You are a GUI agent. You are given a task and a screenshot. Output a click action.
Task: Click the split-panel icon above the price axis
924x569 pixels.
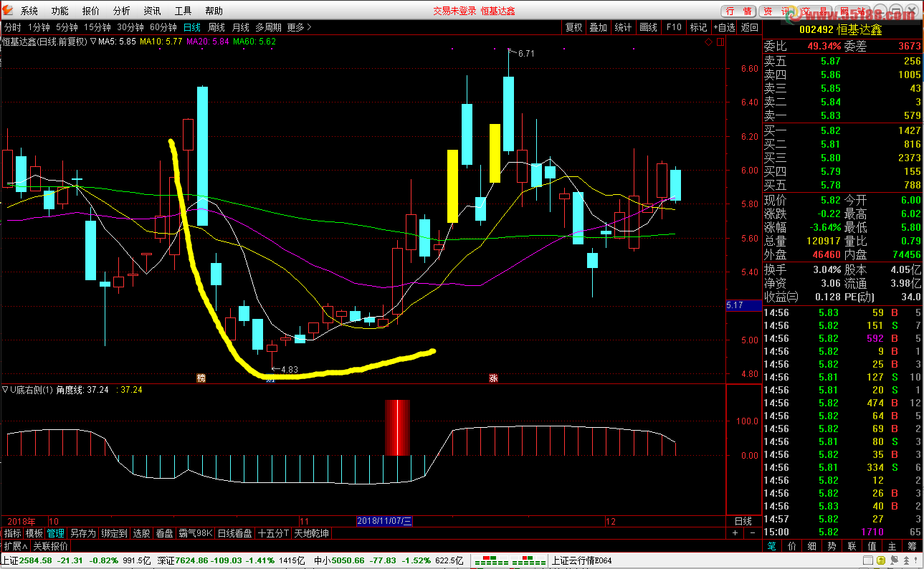pyautogui.click(x=720, y=42)
